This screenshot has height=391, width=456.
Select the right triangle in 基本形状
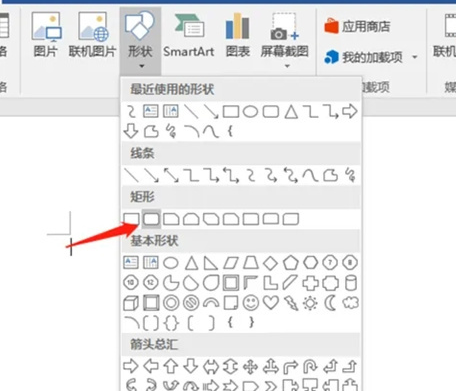pyautogui.click(x=211, y=263)
